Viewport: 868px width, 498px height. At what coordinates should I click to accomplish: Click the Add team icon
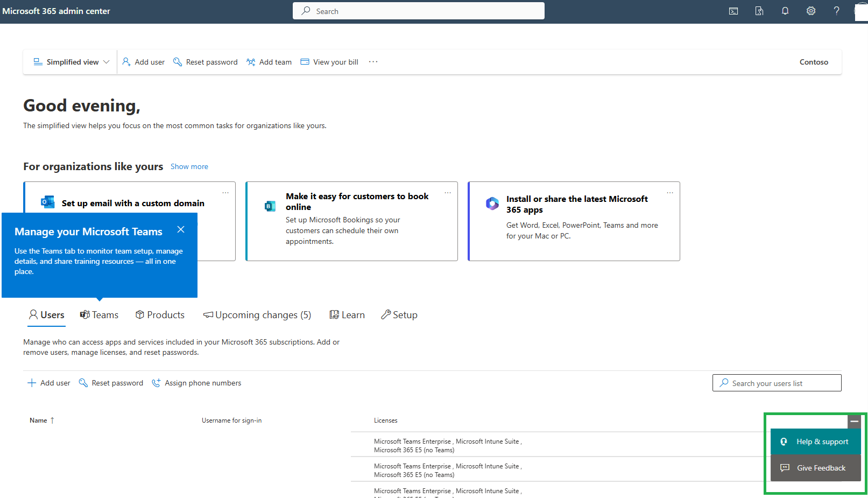pos(251,62)
